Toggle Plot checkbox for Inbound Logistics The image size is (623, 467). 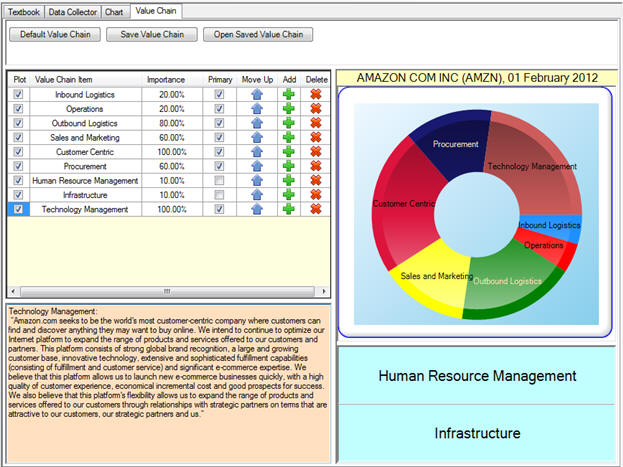[18, 94]
